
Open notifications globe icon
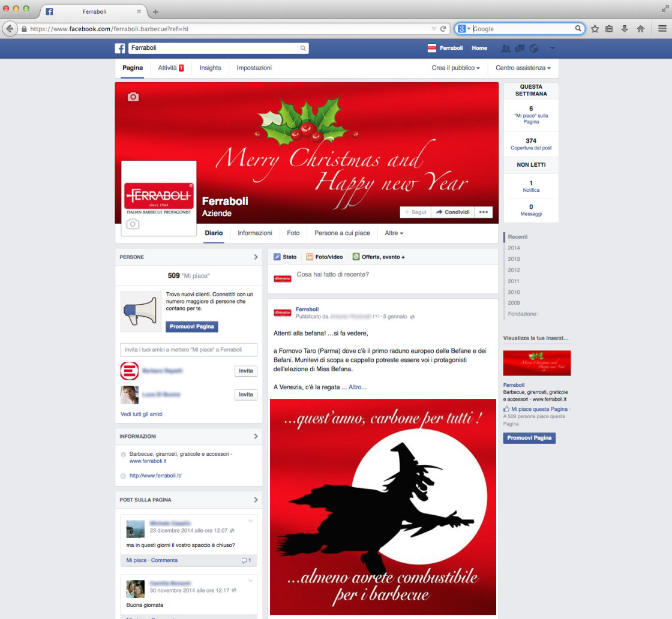click(x=534, y=49)
